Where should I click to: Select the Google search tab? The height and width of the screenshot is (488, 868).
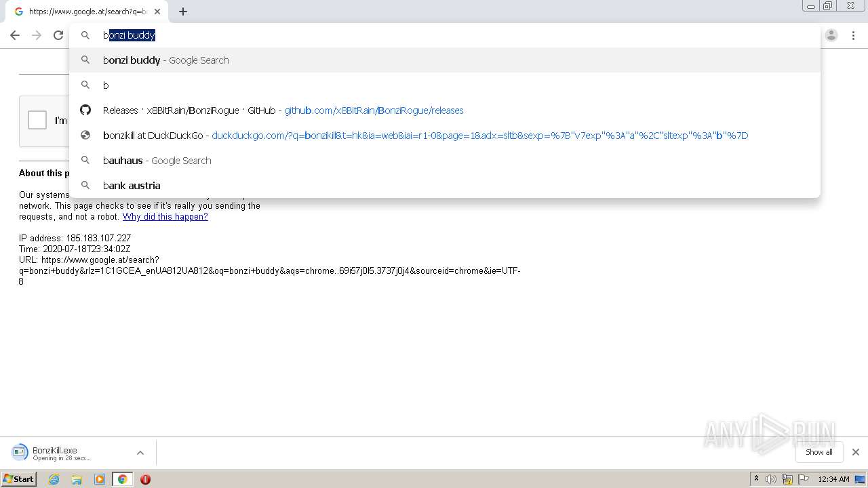[x=87, y=12]
